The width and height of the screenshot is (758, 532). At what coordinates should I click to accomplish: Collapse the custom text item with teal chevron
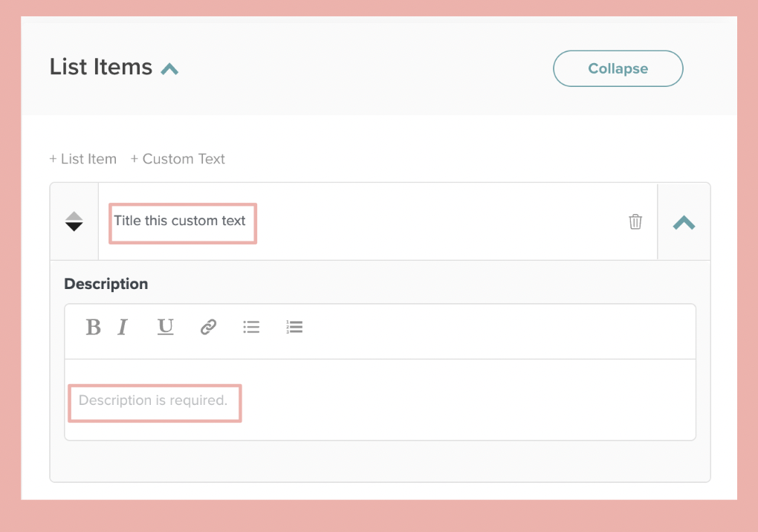683,221
